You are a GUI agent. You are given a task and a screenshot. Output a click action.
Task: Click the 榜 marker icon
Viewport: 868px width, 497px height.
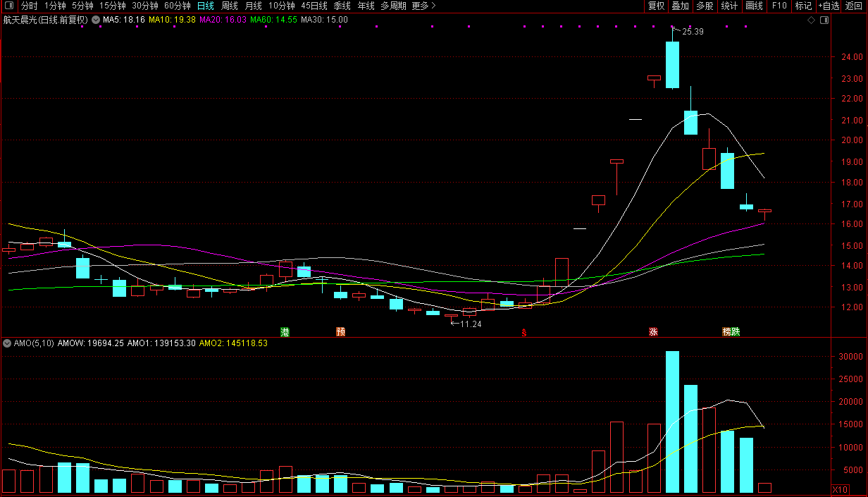coord(726,332)
